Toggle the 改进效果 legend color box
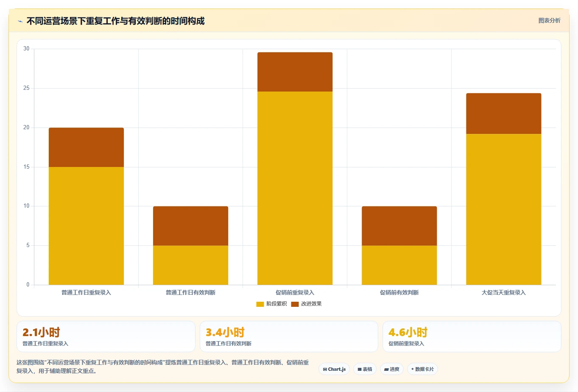This screenshot has height=392, width=578. 295,304
